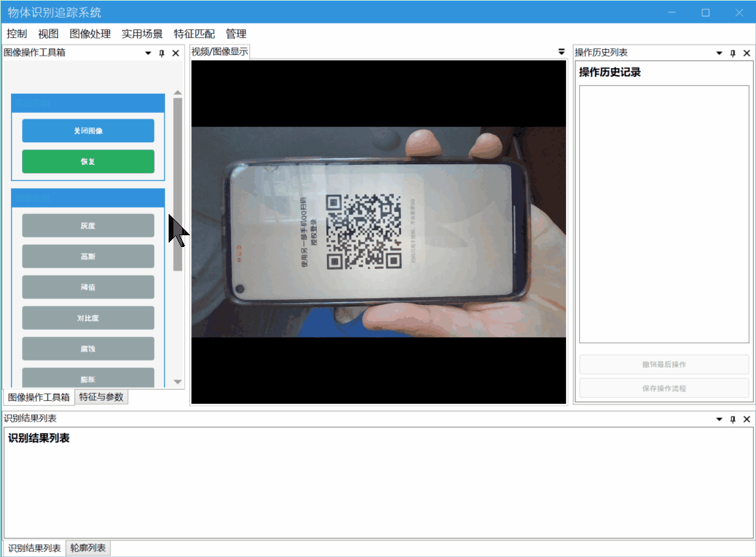Click the 保存操作流程 button

664,388
